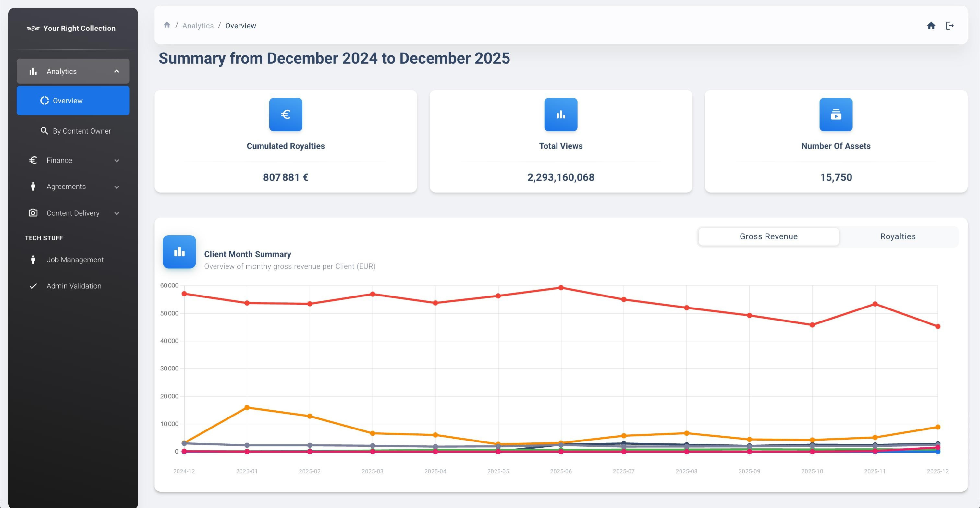Click the Analytics breadcrumb link
Image resolution: width=980 pixels, height=508 pixels.
tap(198, 26)
